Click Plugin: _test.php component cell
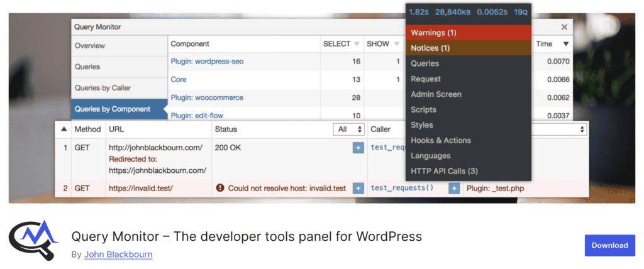 pyautogui.click(x=496, y=189)
